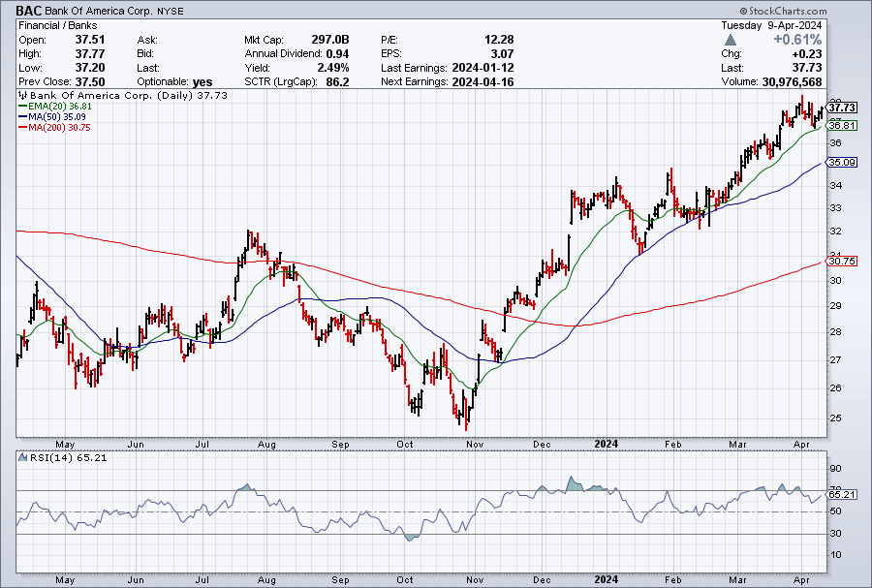This screenshot has width=872, height=588.
Task: Click the MA(200) 30.75 legend entry
Action: pos(54,127)
